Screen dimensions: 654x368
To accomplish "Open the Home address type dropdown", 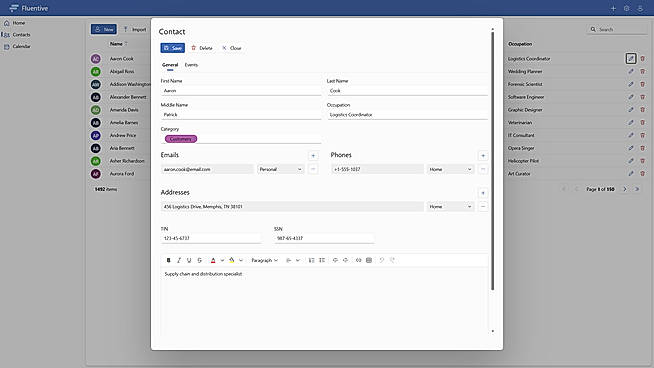I will [x=450, y=207].
